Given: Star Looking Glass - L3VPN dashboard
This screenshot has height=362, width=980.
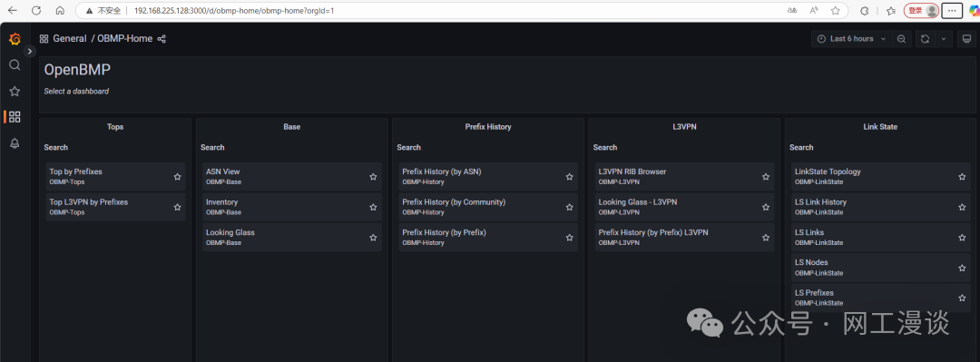Looking at the screenshot, I should (x=766, y=207).
